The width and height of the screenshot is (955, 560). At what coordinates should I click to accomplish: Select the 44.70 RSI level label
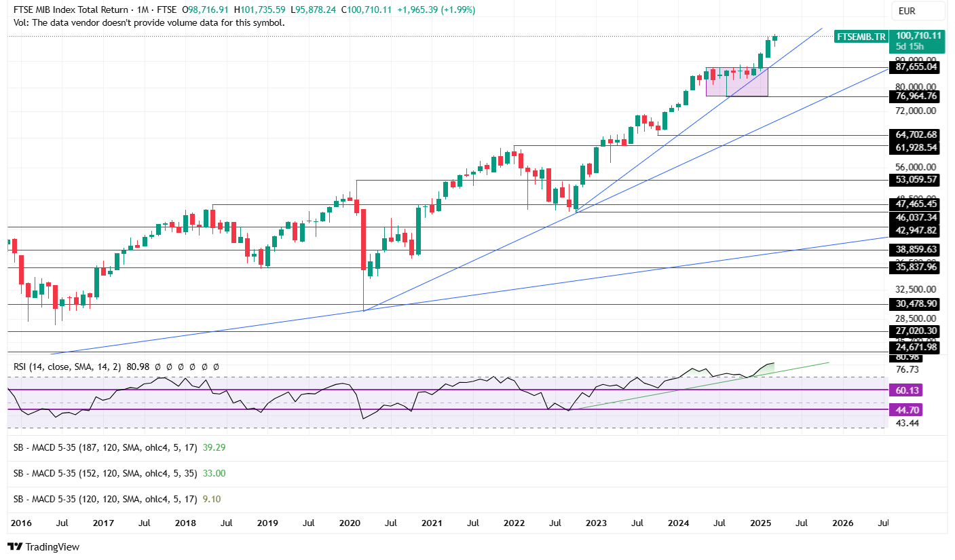coord(907,410)
